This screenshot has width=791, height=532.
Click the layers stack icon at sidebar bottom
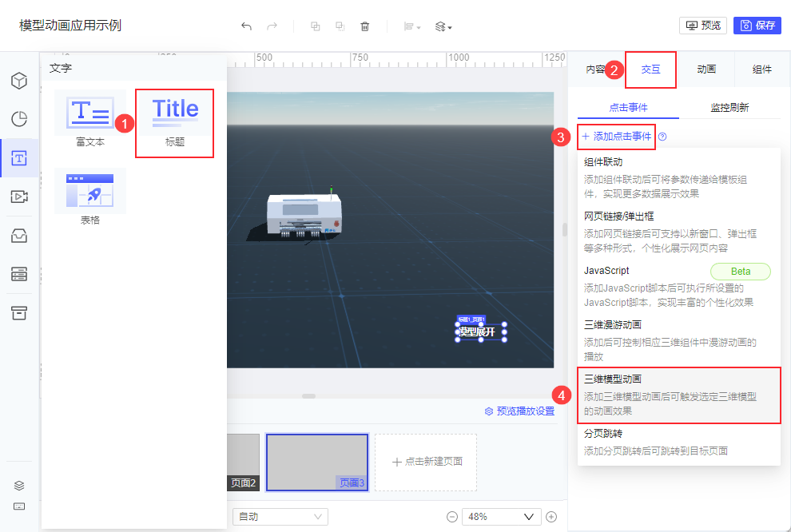pyautogui.click(x=19, y=486)
